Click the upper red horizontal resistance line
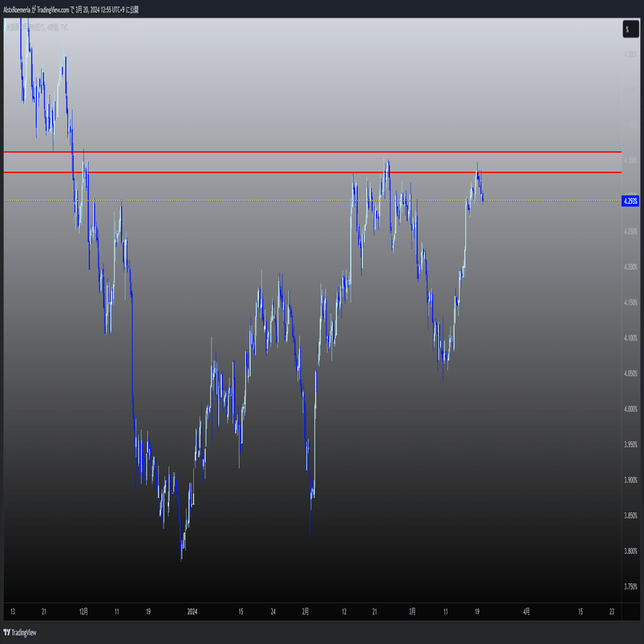Screen dimensions: 644x644 click(312, 152)
